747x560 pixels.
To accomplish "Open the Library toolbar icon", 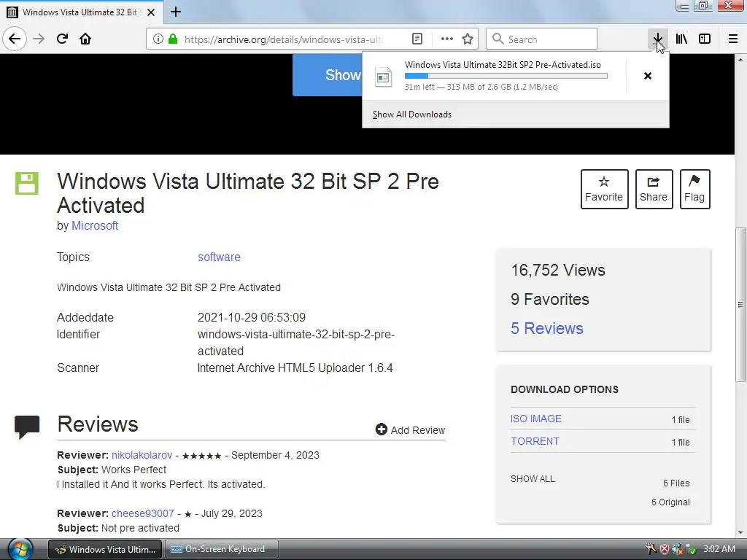I will [x=681, y=39].
